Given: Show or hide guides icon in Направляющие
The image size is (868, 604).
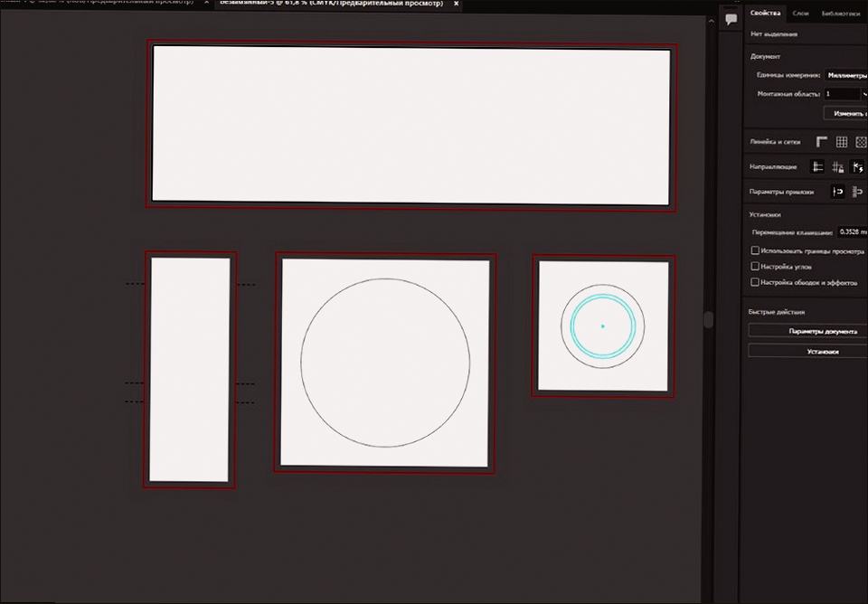Looking at the screenshot, I should (x=817, y=166).
